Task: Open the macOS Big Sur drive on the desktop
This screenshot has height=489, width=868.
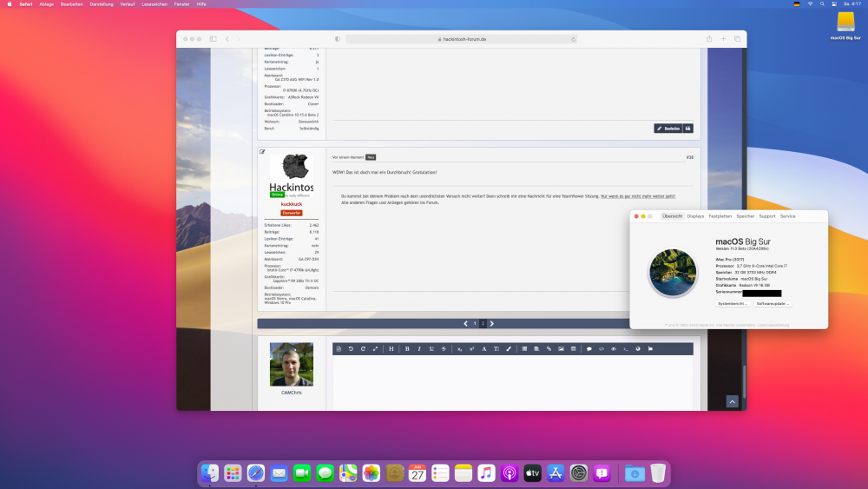Action: point(845,25)
